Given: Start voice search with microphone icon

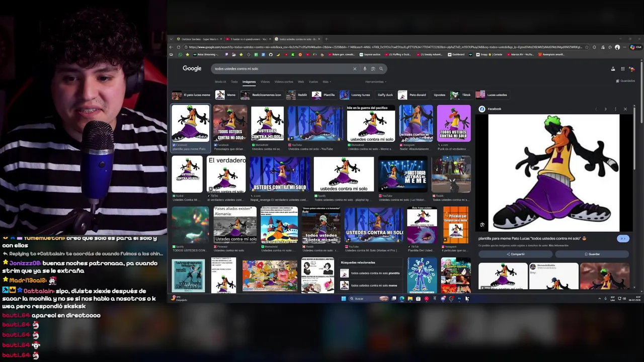Looking at the screenshot, I should 365,69.
